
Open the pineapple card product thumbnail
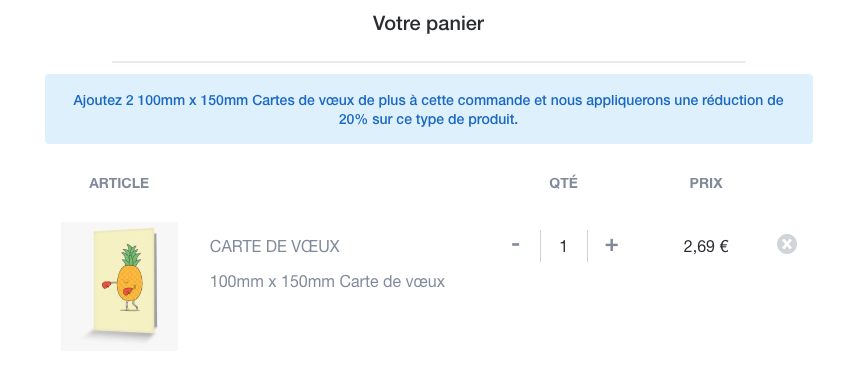click(120, 286)
